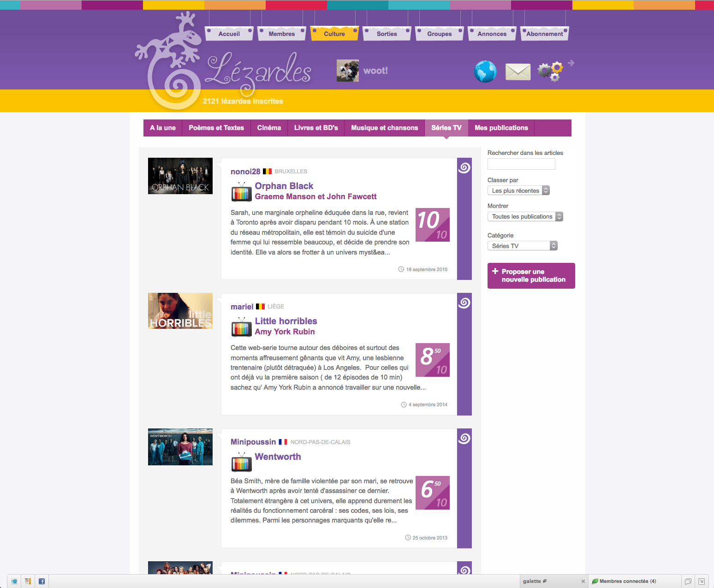The width and height of the screenshot is (714, 588).
Task: Open the Membres menu
Action: coord(282,34)
